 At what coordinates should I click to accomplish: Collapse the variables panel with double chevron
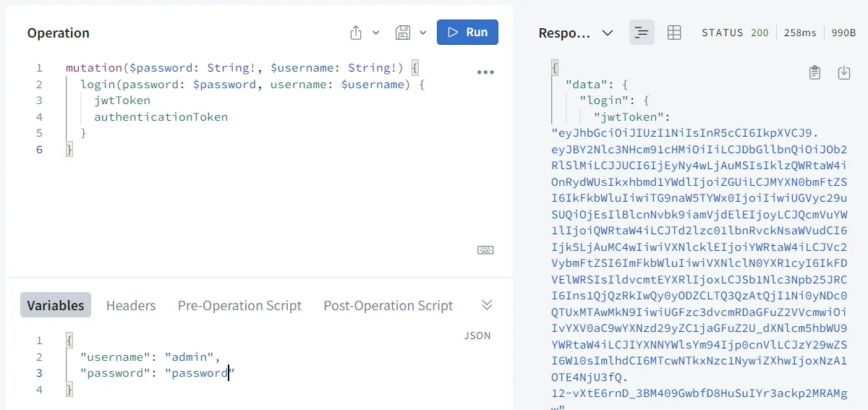click(x=487, y=304)
